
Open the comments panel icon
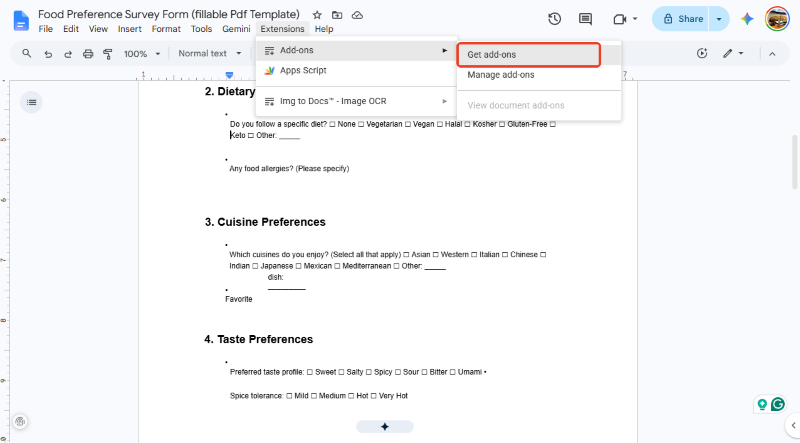pos(585,19)
